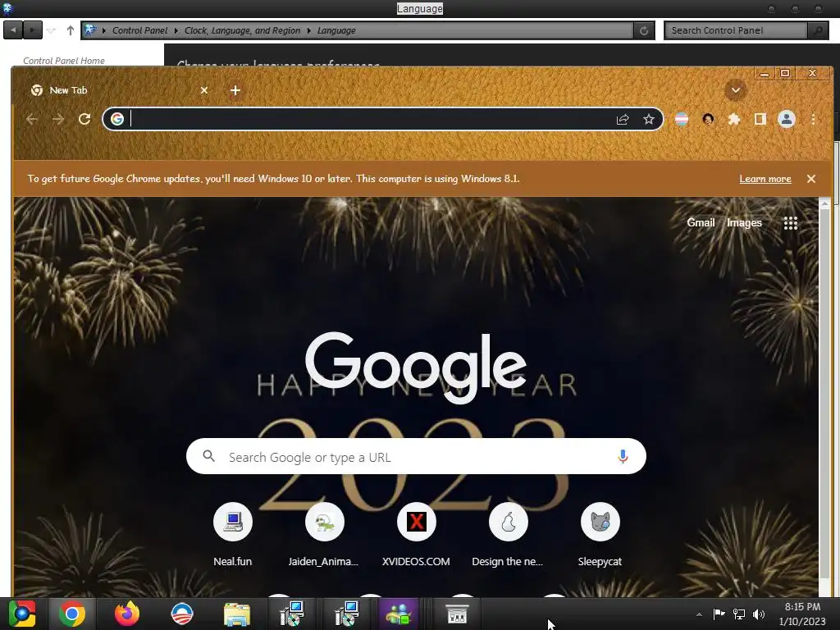Start voice search with the microphone icon
This screenshot has height=630, width=840.
(623, 456)
